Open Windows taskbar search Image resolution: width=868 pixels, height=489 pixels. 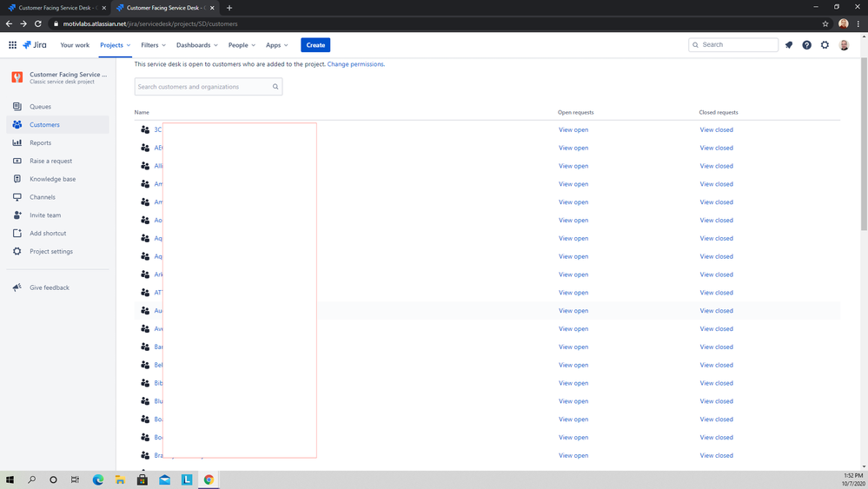coord(31,479)
